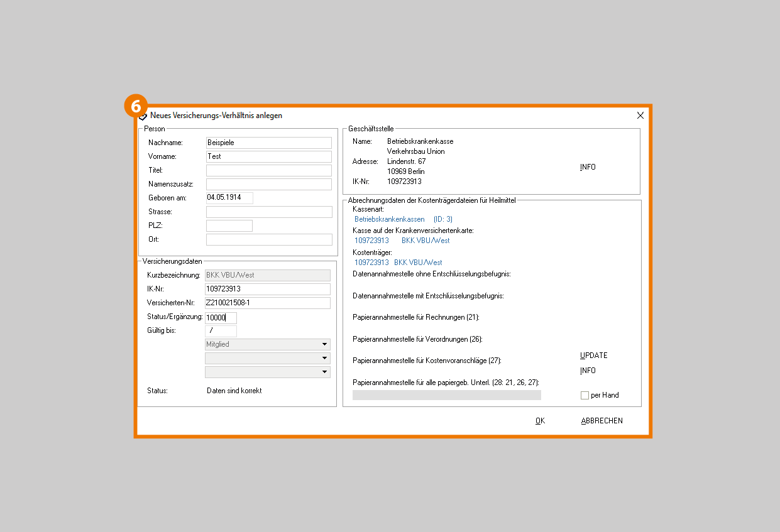Click INFO in the Geschäftsstelle section
The height and width of the screenshot is (532, 780).
click(x=588, y=167)
